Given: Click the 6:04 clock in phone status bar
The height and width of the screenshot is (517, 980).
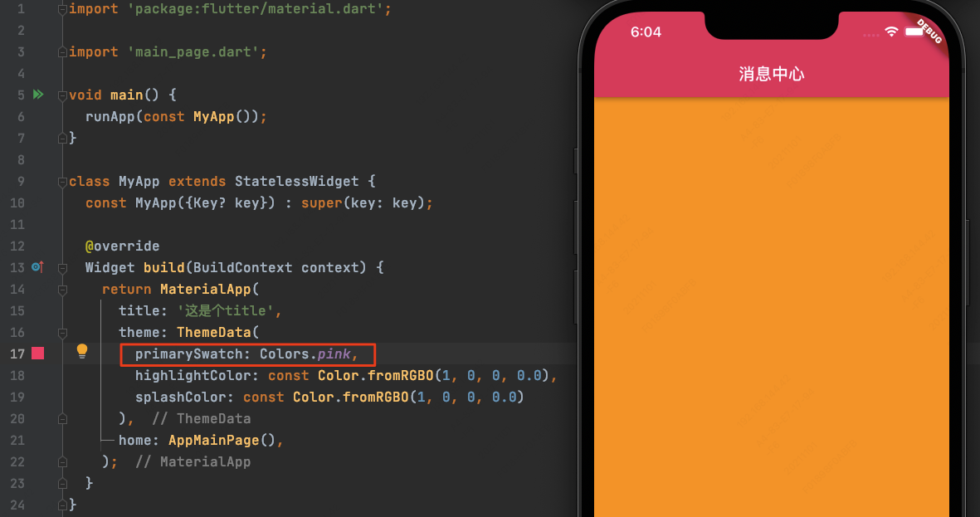Looking at the screenshot, I should click(646, 32).
